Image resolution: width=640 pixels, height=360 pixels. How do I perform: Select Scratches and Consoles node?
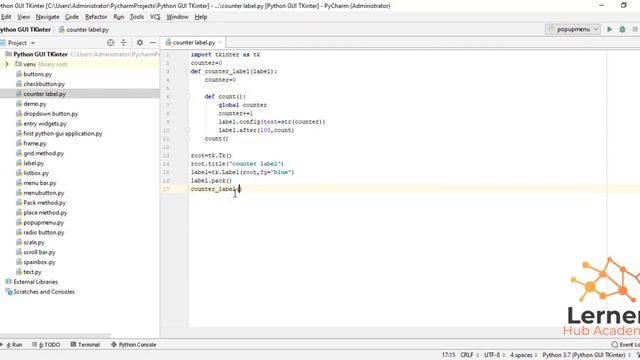(44, 292)
